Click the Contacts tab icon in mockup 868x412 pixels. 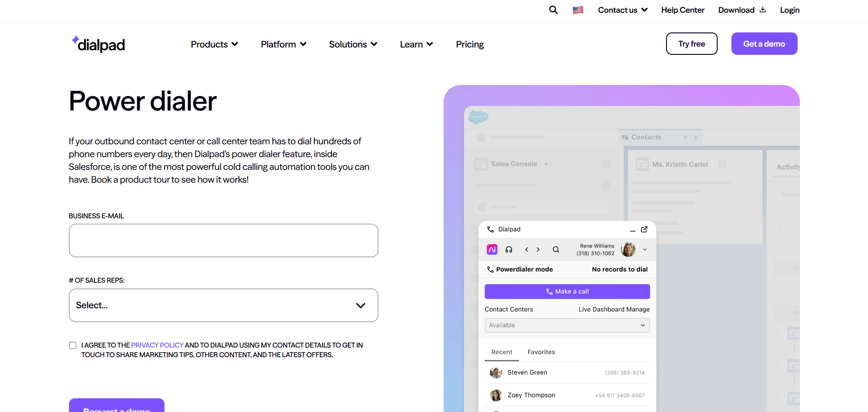coord(625,137)
